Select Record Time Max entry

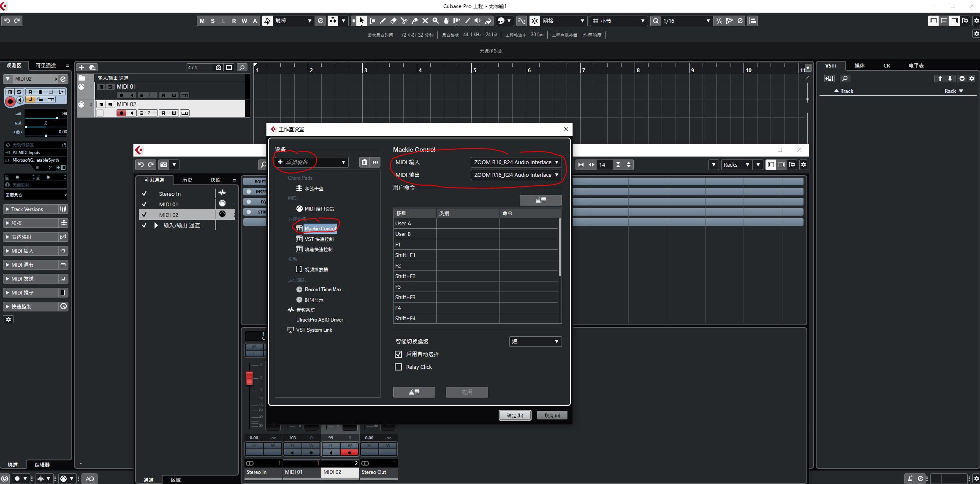tap(323, 289)
